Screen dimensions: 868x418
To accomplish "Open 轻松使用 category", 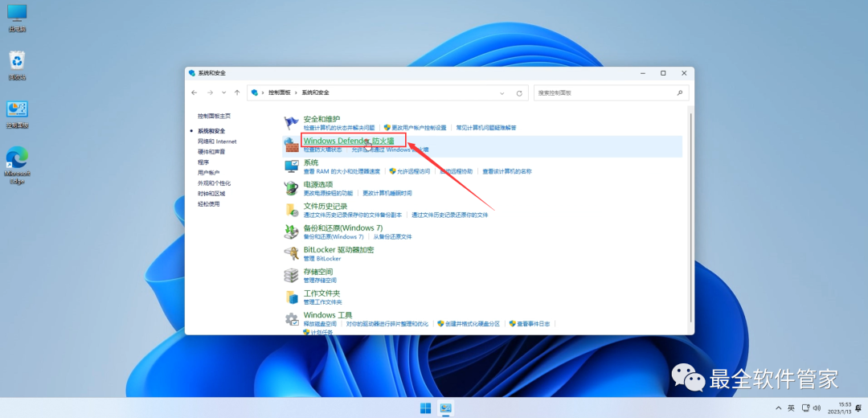I will coord(209,203).
